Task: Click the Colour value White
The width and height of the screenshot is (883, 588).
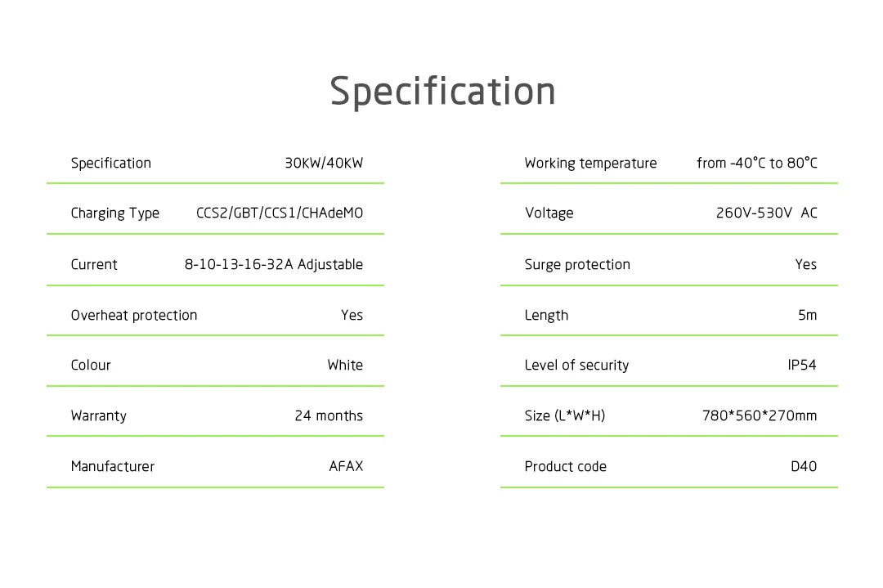Action: click(345, 365)
